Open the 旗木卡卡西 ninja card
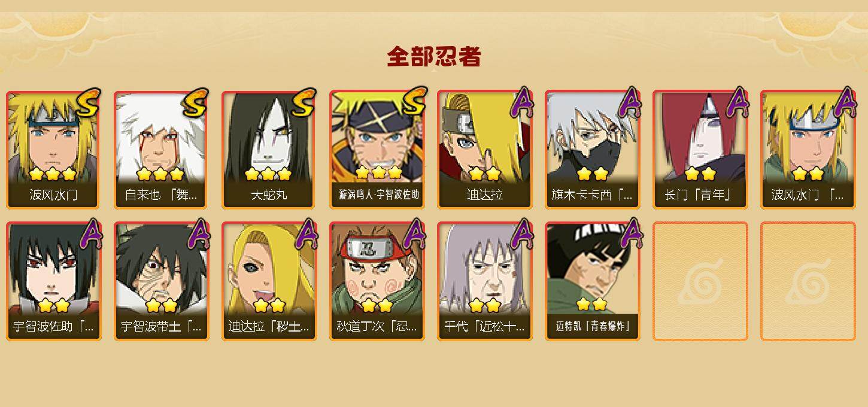 click(592, 150)
